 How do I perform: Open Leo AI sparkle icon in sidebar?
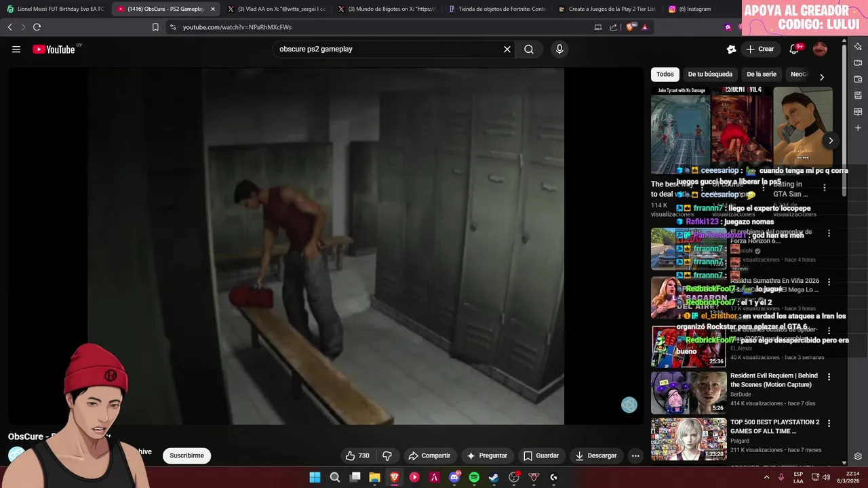point(858,47)
